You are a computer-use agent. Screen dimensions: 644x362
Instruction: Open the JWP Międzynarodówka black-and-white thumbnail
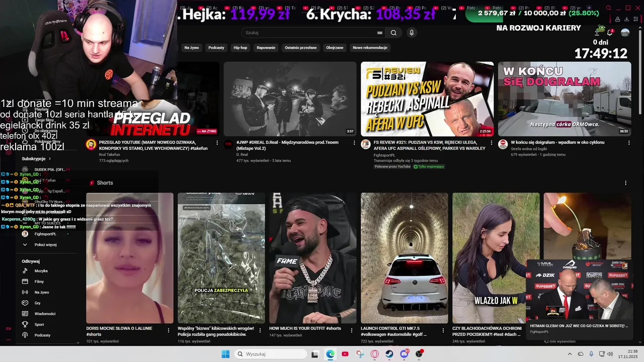tap(290, 99)
